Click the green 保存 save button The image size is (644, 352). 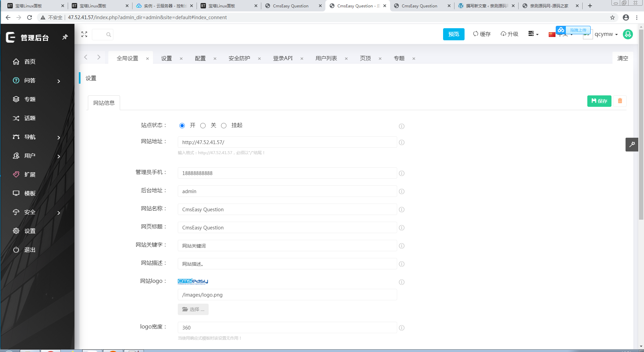coord(599,101)
